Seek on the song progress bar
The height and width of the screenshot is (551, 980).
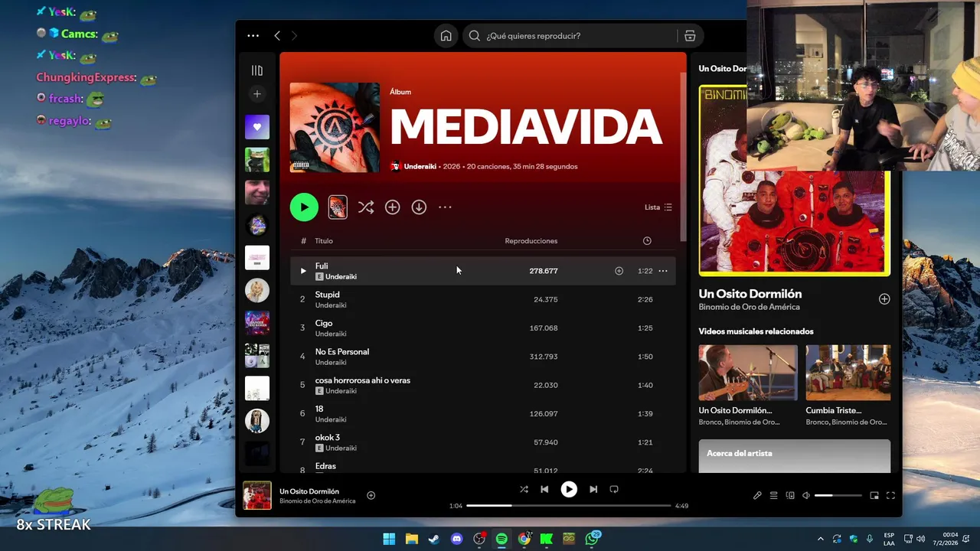569,506
